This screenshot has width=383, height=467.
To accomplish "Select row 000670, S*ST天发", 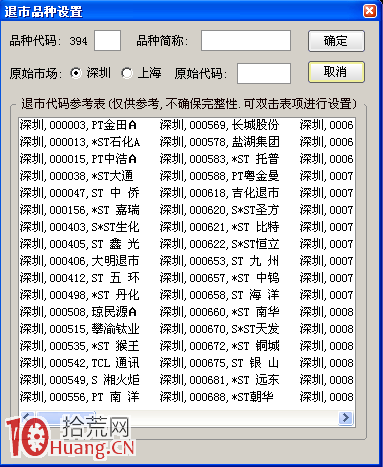I will pyautogui.click(x=219, y=329).
